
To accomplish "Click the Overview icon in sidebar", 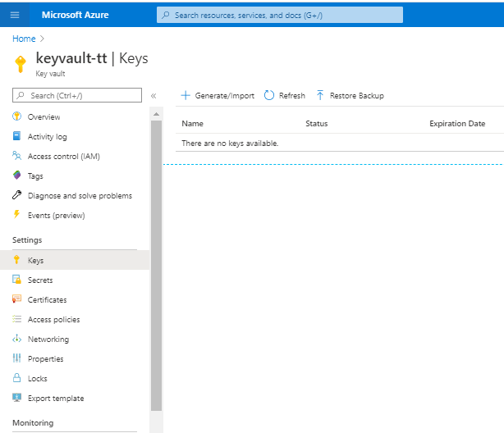I will click(x=16, y=117).
